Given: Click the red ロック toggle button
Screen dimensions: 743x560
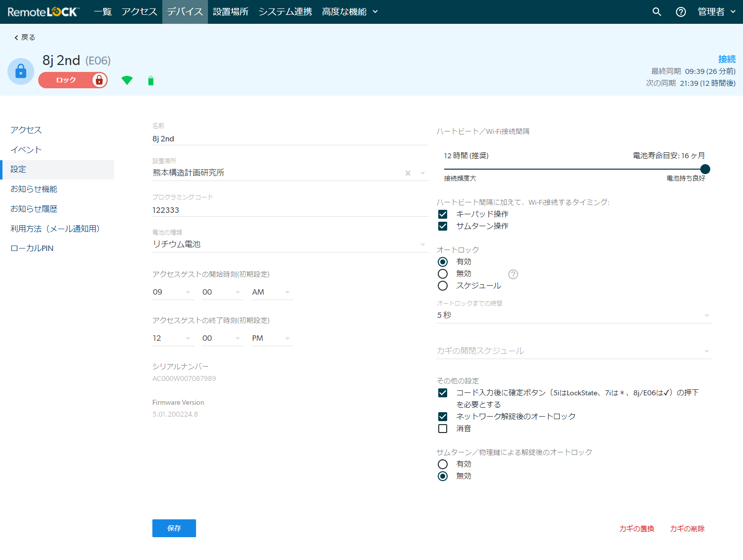Looking at the screenshot, I should [73, 80].
